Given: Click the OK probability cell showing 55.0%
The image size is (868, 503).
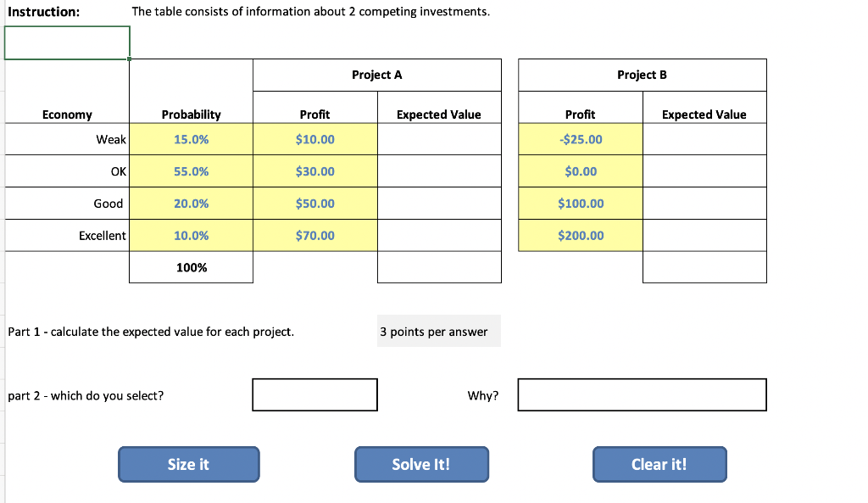Looking at the screenshot, I should click(x=191, y=170).
